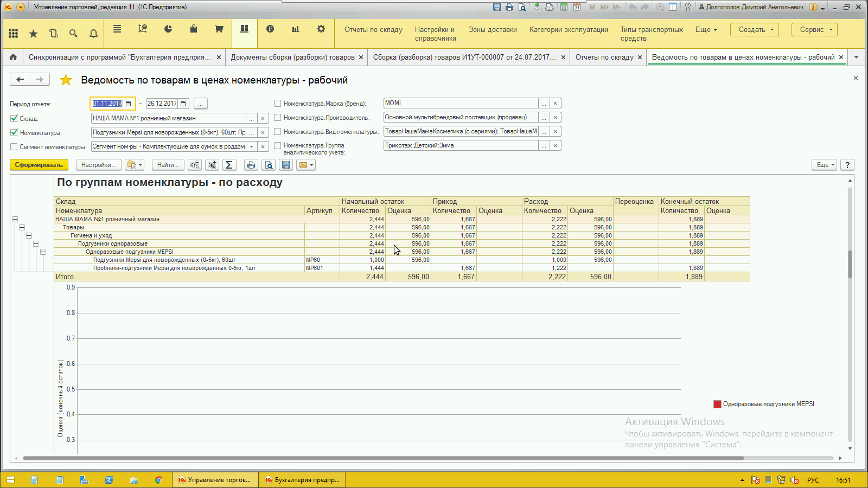Switch to the Документы сборки (разборки) товаров tab

click(292, 57)
